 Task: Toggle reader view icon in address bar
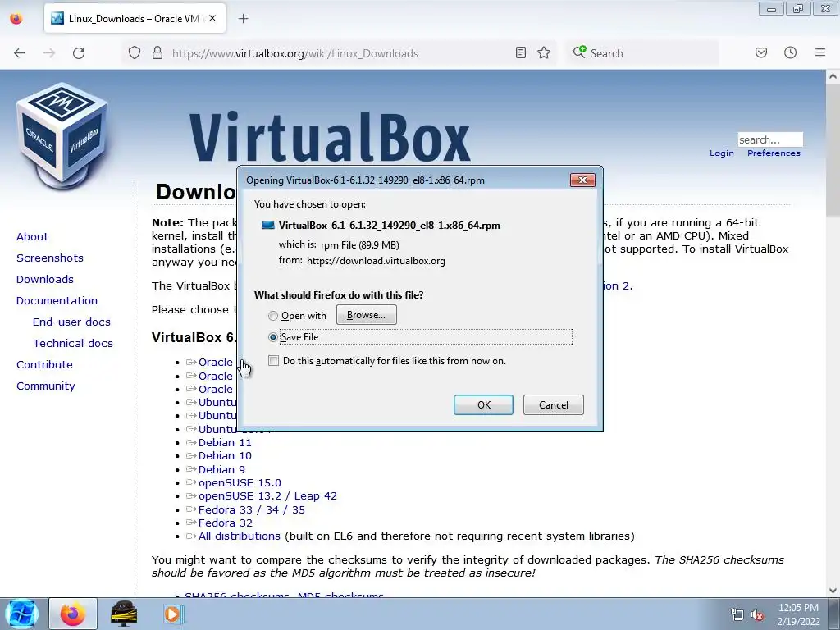coord(520,52)
